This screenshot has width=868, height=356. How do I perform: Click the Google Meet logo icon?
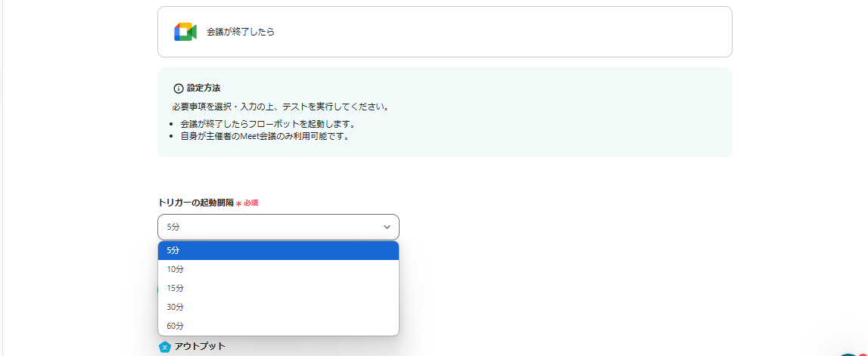(185, 32)
